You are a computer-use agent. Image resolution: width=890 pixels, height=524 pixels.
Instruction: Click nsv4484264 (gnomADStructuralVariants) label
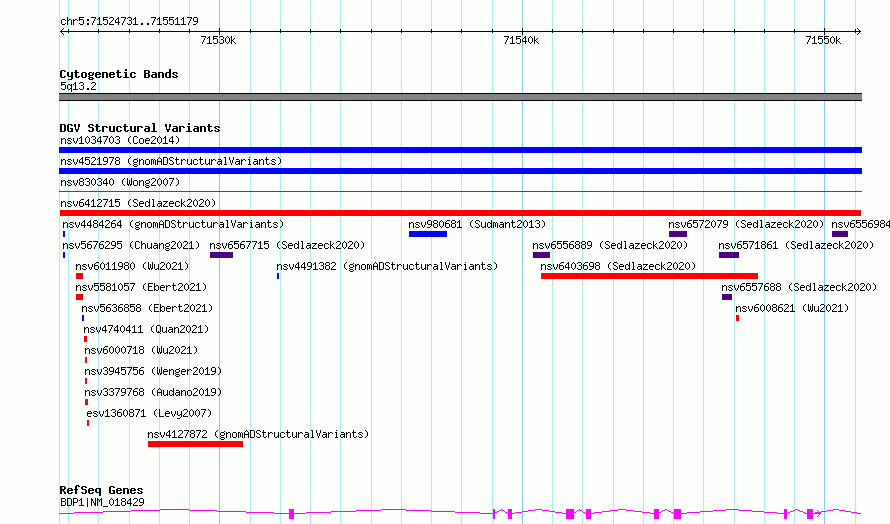[x=173, y=224]
